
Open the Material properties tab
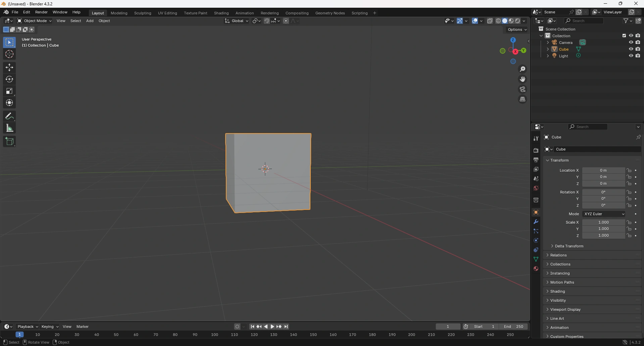click(x=536, y=269)
